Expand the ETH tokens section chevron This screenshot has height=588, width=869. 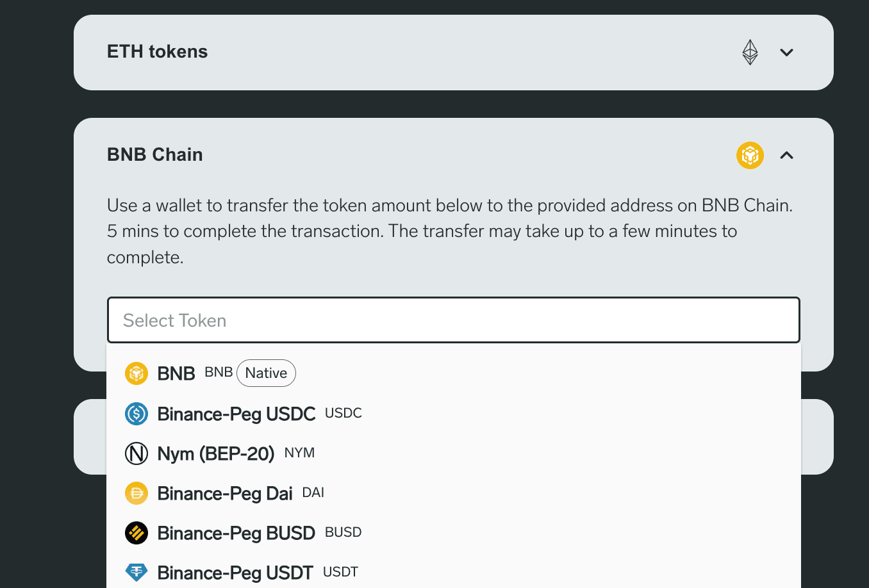click(x=787, y=53)
